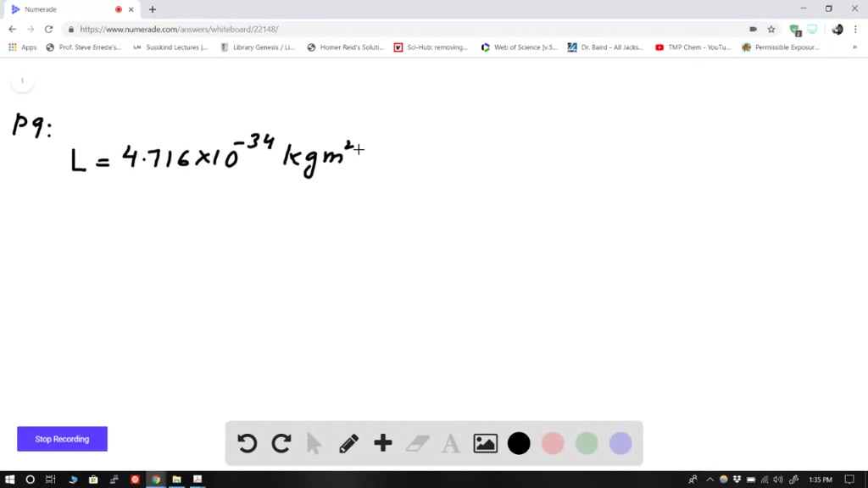The height and width of the screenshot is (488, 868).
Task: Open the Chrome three-dot menu
Action: (855, 30)
